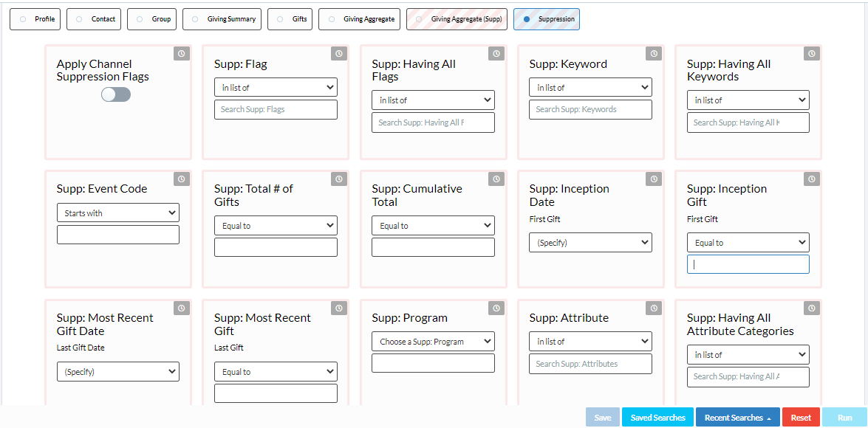
Task: Click clock icon on Supp: Attribute card
Action: 654,308
